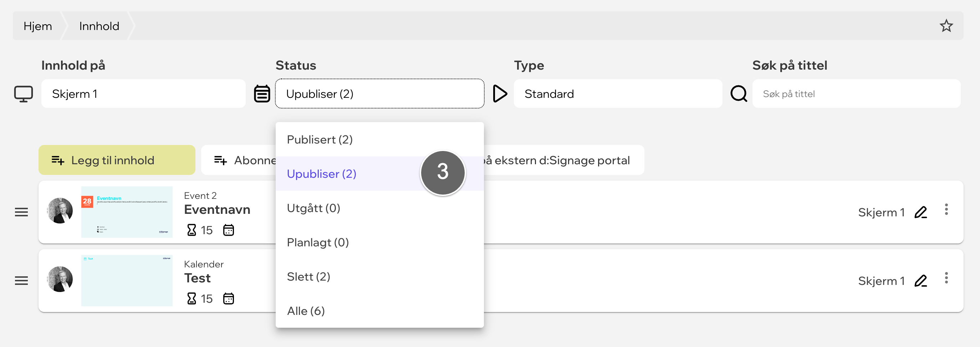This screenshot has width=980, height=347.
Task: Click the calendar status icon
Action: pyautogui.click(x=262, y=94)
